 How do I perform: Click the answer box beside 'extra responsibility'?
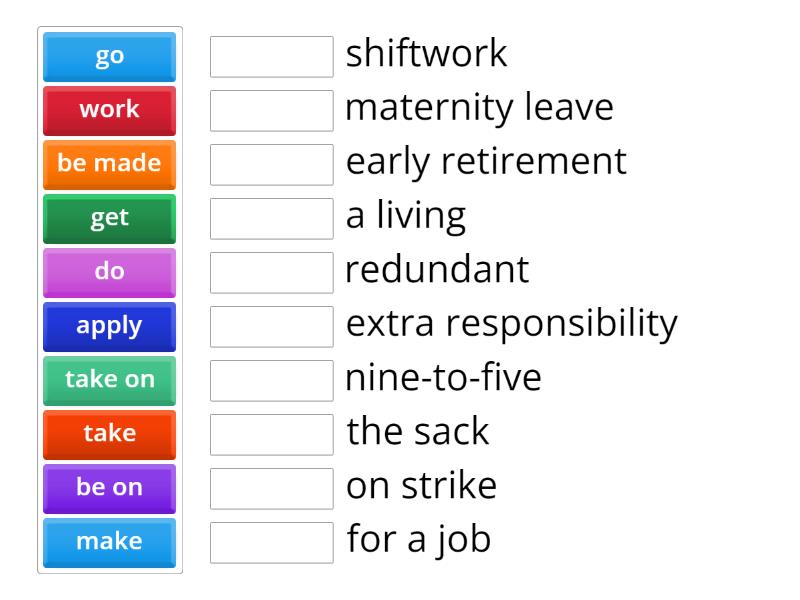click(271, 326)
